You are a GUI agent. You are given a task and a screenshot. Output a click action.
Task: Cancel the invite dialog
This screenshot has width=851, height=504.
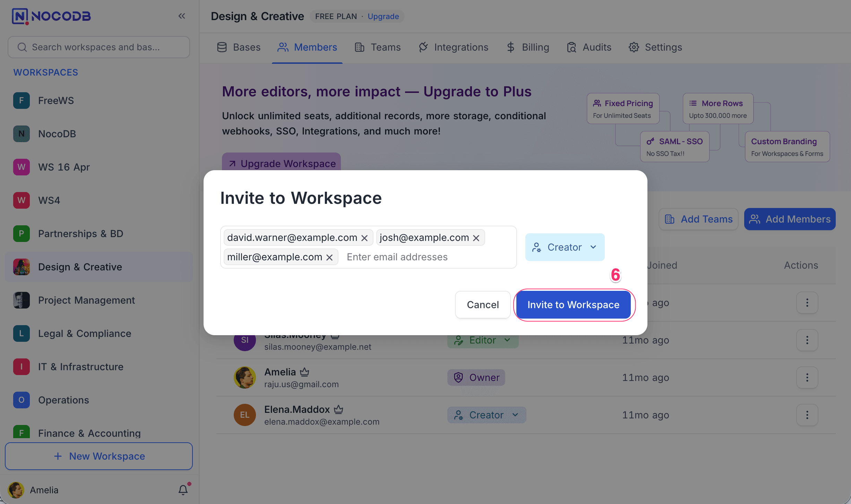[482, 305]
